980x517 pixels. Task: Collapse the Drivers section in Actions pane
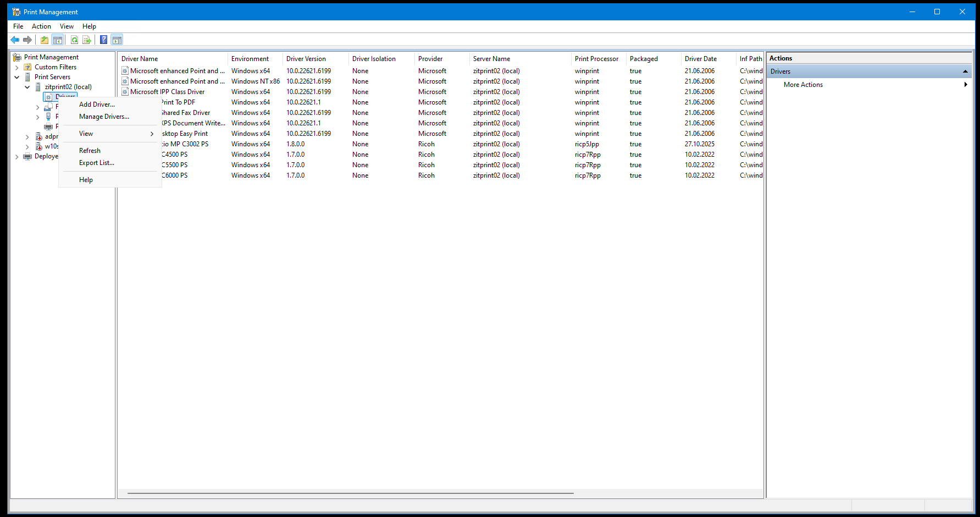point(965,71)
